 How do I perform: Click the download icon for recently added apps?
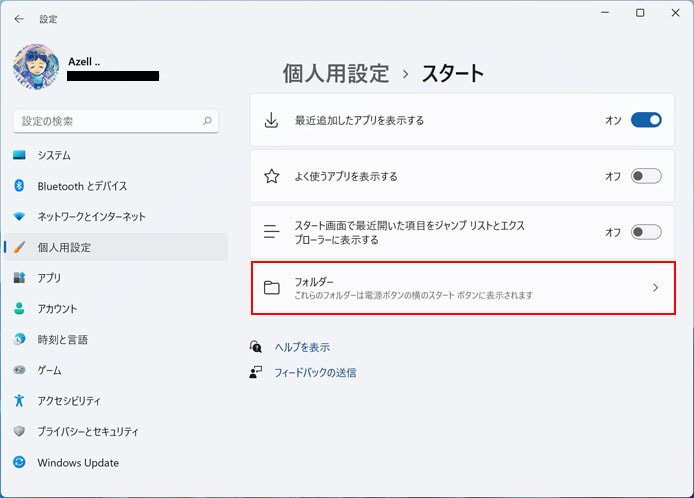pos(271,120)
